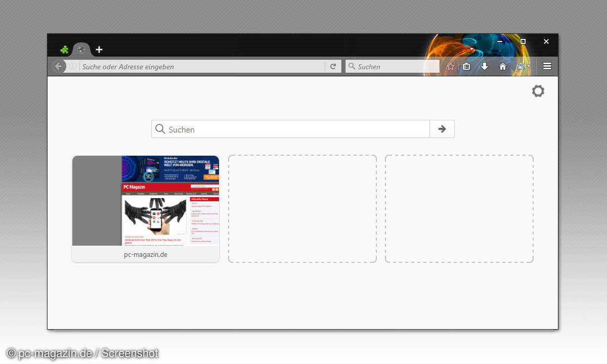Open the pc-magazin.de tile thumbnail
Screen dimensions: 607x364
146,201
